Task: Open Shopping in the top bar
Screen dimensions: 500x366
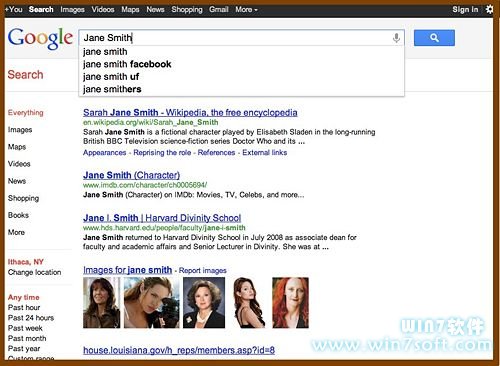Action: coord(187,10)
